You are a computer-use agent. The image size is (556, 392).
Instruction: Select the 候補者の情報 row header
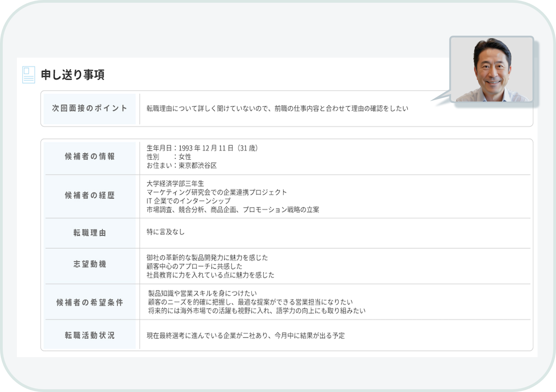(x=90, y=156)
